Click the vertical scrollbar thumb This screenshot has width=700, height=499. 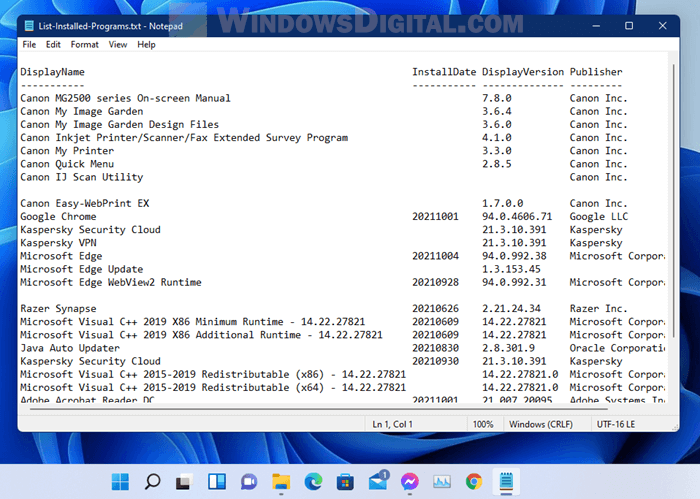pos(673,201)
